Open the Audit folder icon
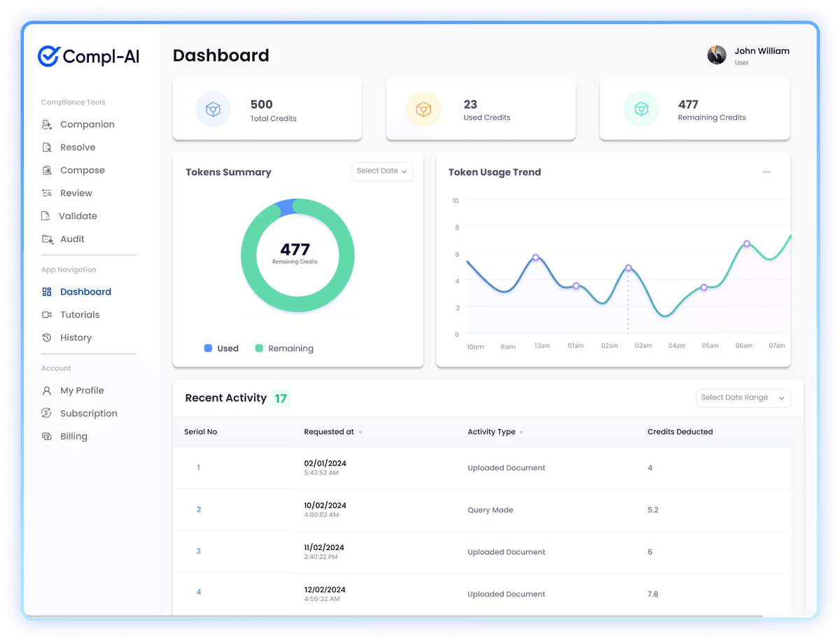 (47, 239)
